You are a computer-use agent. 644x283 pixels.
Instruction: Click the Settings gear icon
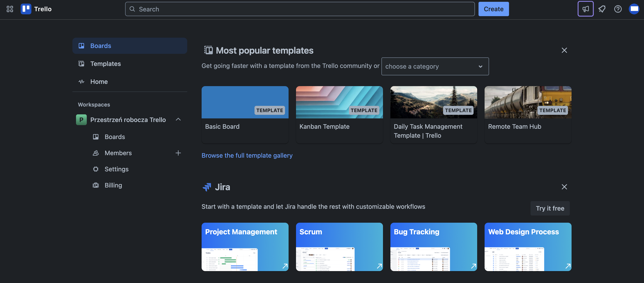[x=96, y=169]
